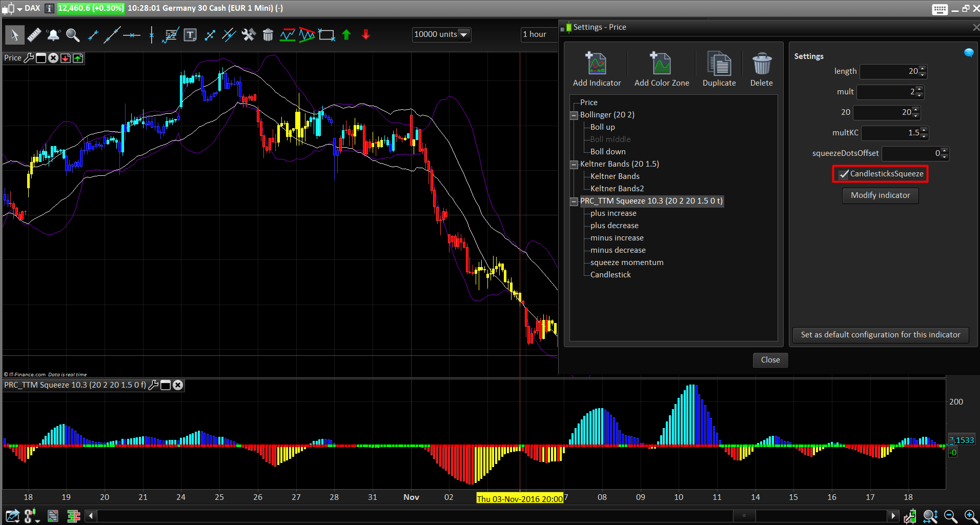This screenshot has height=525, width=980.
Task: Click the trash can delete-objects tool
Action: click(x=268, y=35)
